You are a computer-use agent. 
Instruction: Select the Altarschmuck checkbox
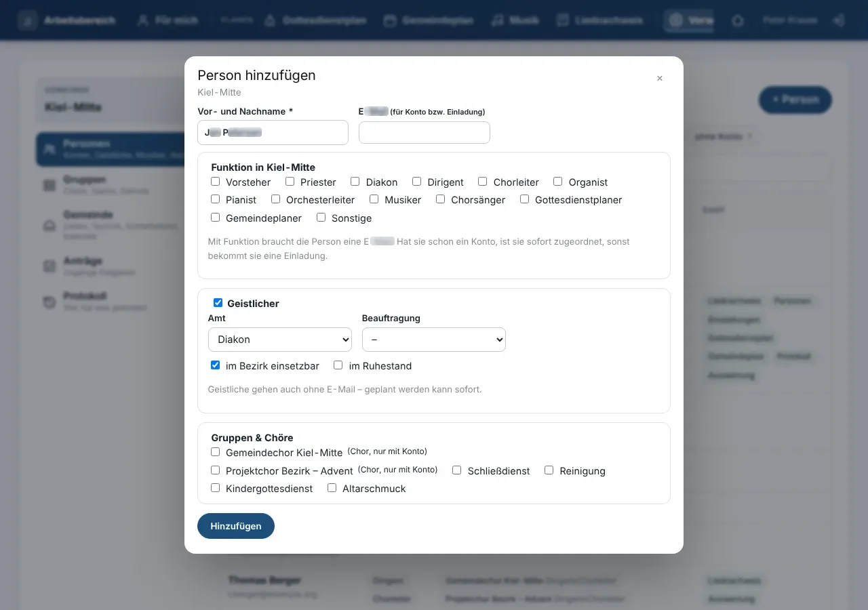[332, 488]
